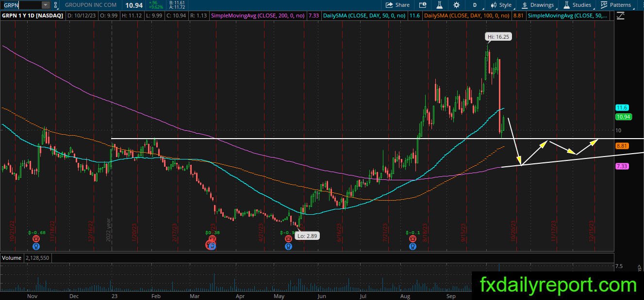
Task: Click the August earnings phone icon under $-0.1
Action: [413, 239]
